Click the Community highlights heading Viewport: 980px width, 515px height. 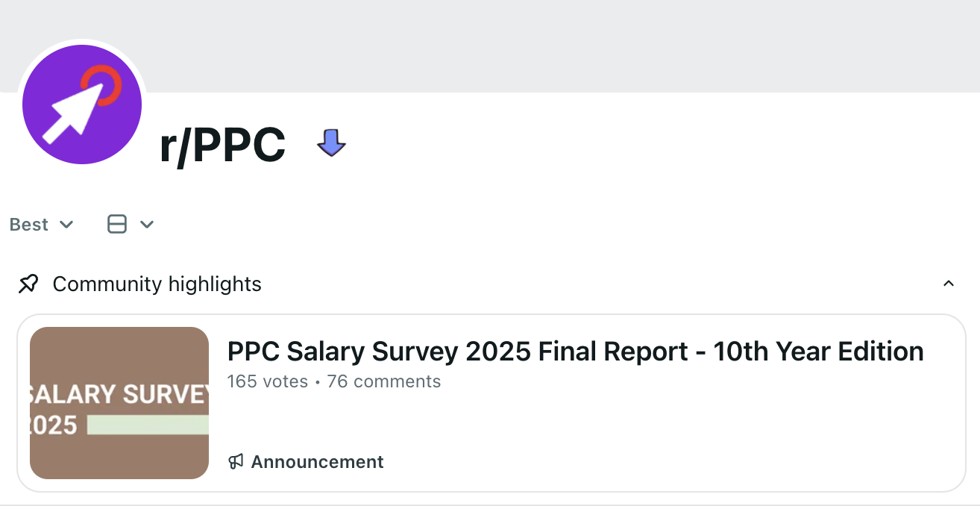click(x=157, y=284)
